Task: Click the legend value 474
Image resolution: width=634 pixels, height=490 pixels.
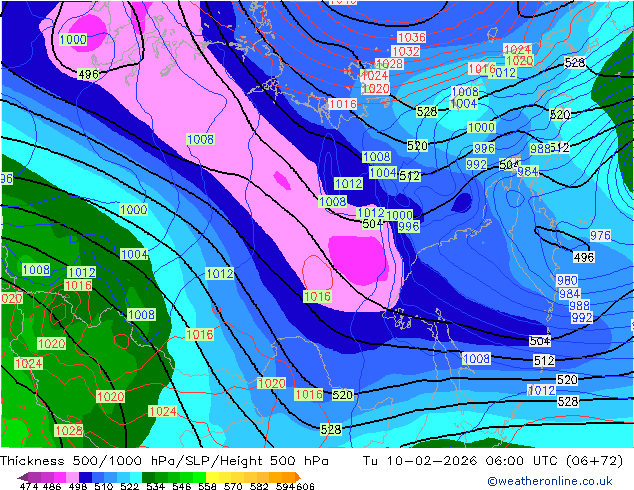Action: [x=29, y=486]
